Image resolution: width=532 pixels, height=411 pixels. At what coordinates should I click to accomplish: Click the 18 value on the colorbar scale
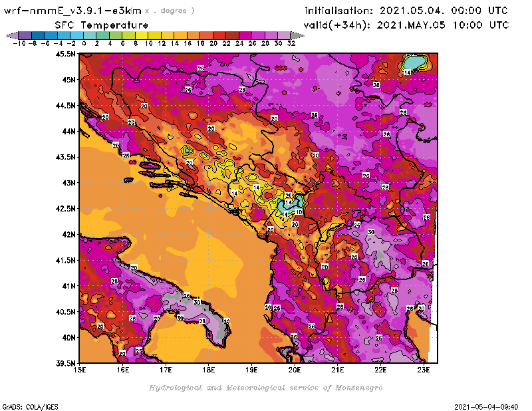[x=200, y=43]
